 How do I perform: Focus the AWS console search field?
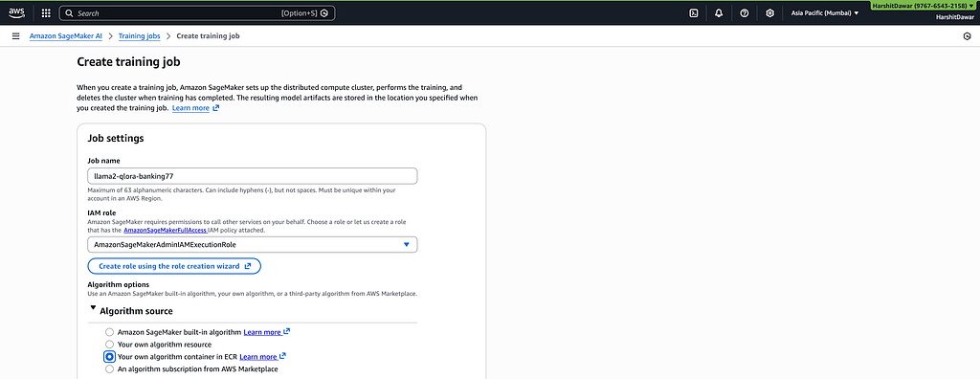(197, 12)
